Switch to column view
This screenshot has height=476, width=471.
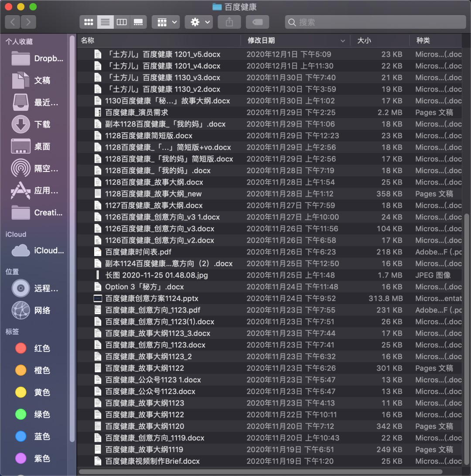122,22
